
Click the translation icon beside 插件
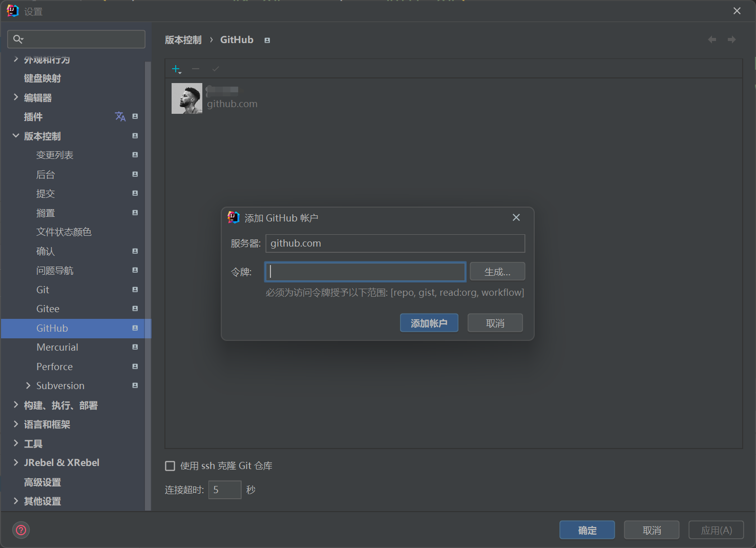[x=120, y=116]
